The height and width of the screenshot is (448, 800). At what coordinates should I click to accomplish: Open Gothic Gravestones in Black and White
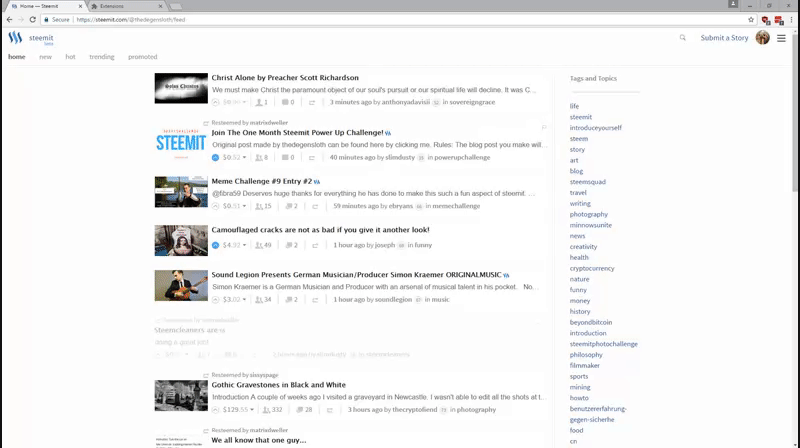[x=279, y=385]
